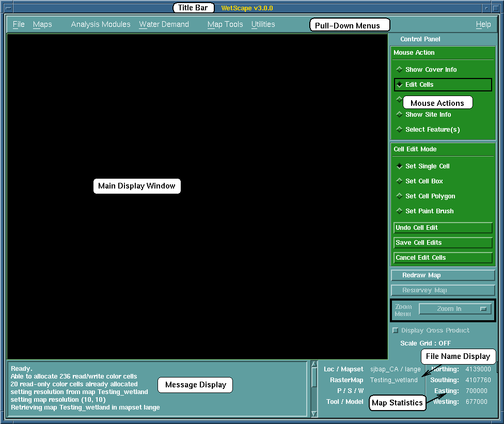This screenshot has height=424, width=504.
Task: Select the Show Cover Info radio option
Action: 399,69
